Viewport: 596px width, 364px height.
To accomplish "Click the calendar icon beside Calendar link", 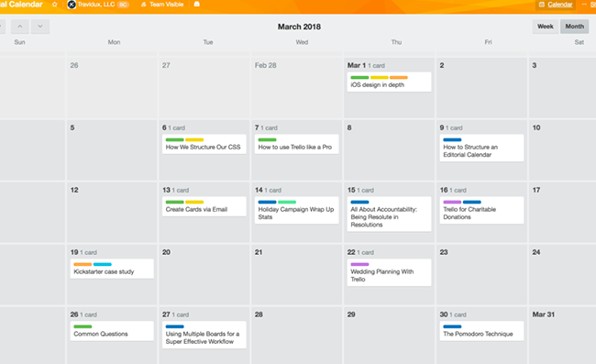I will 542,5.
